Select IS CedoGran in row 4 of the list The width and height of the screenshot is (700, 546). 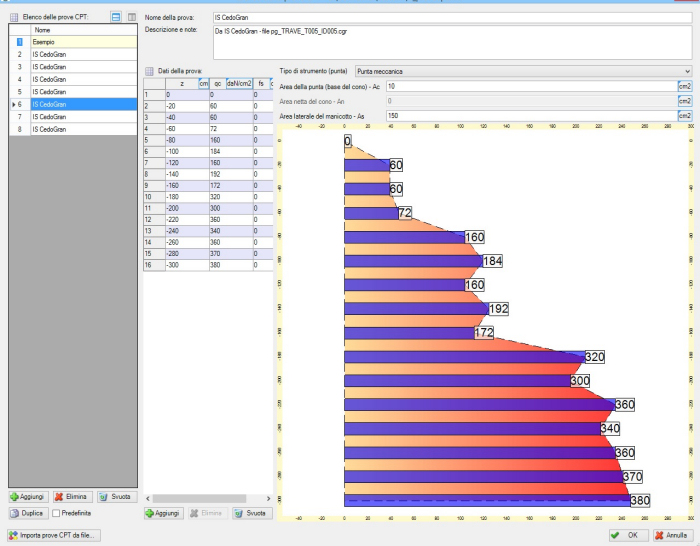[x=84, y=79]
